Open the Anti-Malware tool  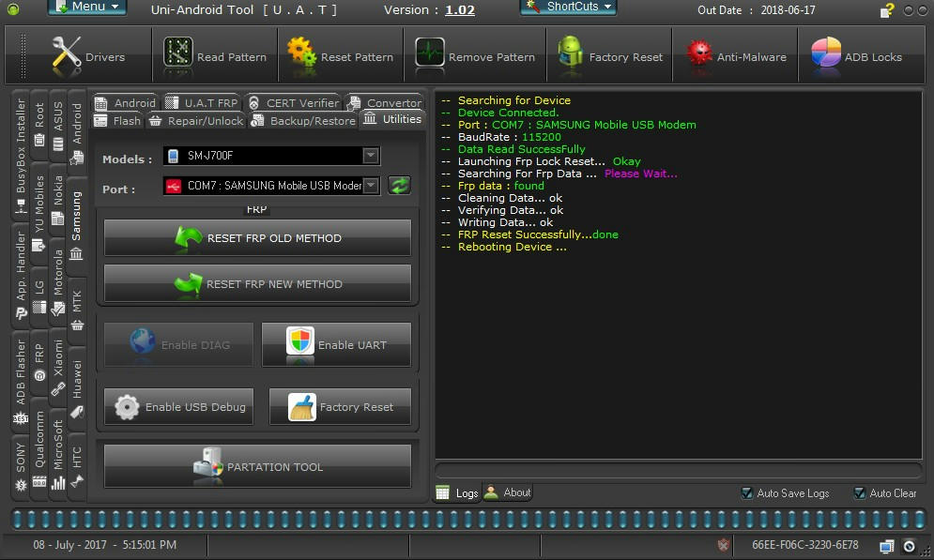pos(736,54)
